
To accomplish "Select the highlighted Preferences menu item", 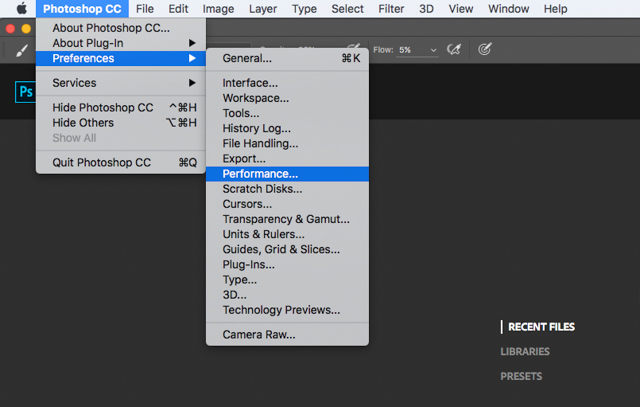I will 121,58.
